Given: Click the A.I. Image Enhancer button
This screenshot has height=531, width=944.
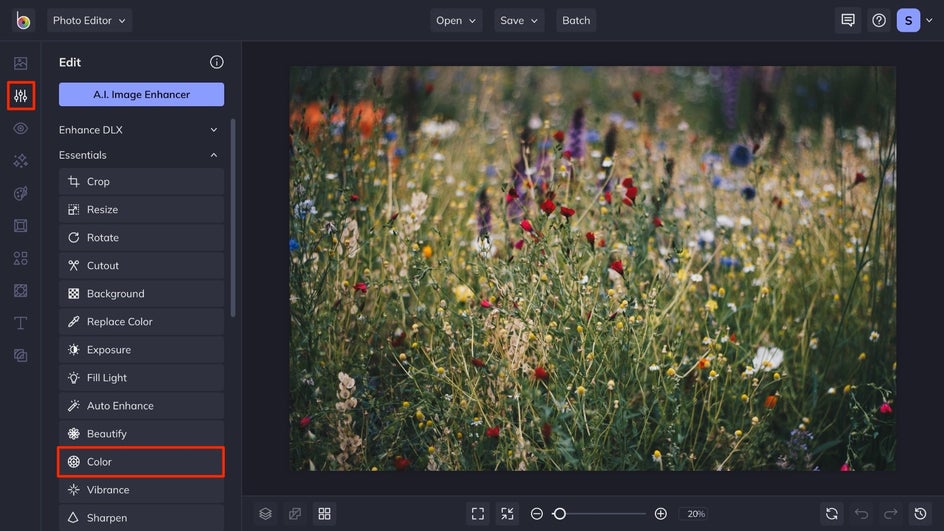Looking at the screenshot, I should click(x=141, y=95).
